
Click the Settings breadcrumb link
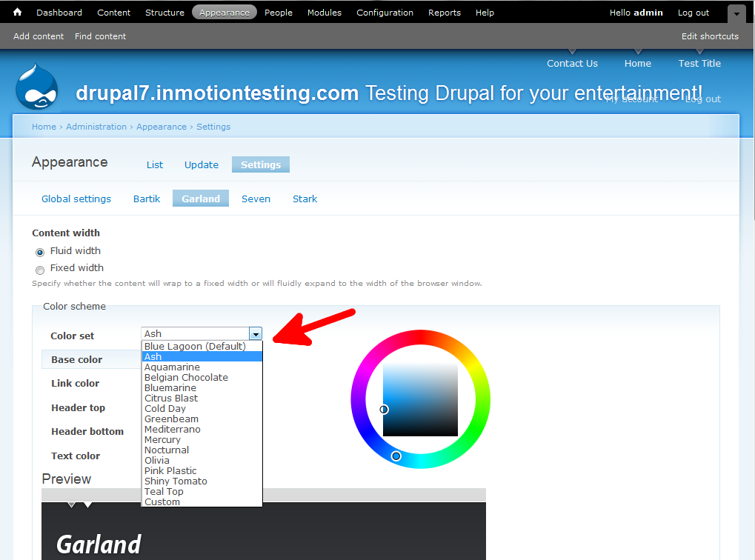tap(213, 127)
